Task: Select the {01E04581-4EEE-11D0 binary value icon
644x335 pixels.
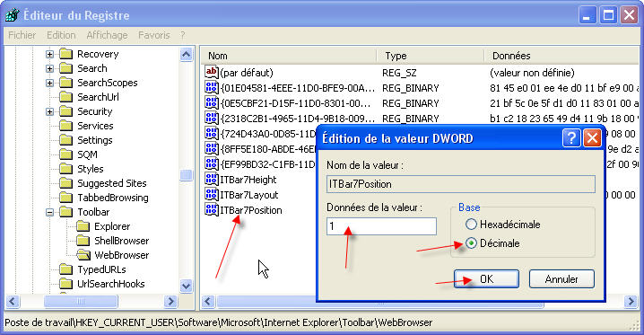Action: pyautogui.click(x=211, y=87)
